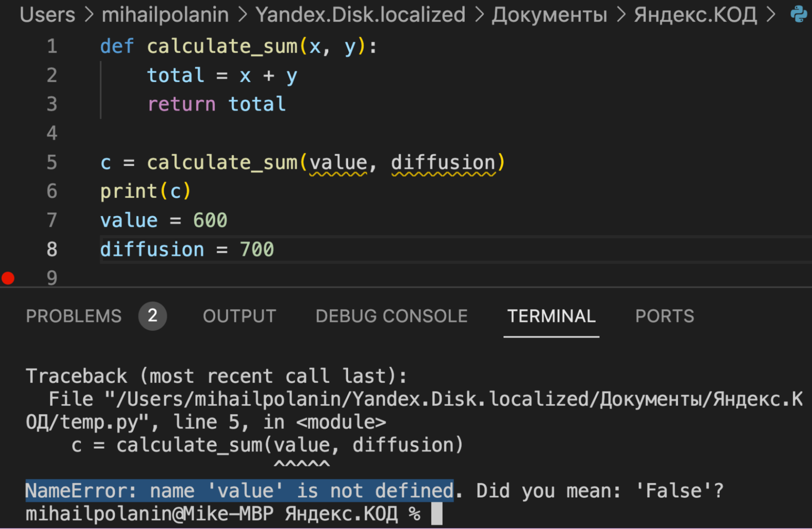
Task: Click line number 1 in the editor gutter
Action: coord(52,47)
